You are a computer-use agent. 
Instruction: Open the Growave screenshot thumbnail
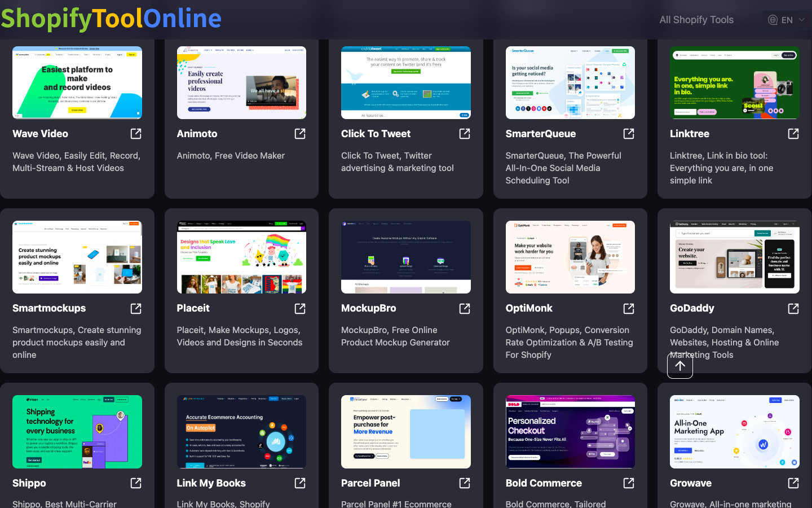[x=735, y=432]
